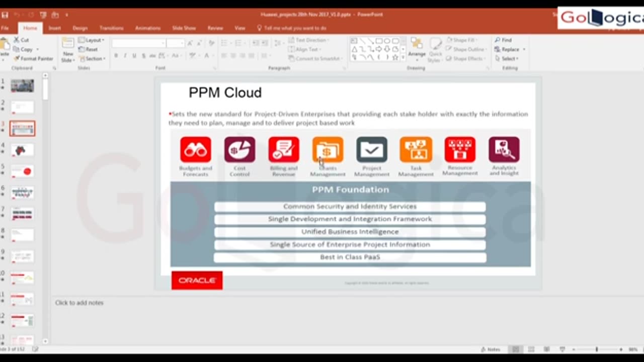Screen dimensions: 644x362
Task: Toggle Notes pane in status bar
Action: coord(491,349)
